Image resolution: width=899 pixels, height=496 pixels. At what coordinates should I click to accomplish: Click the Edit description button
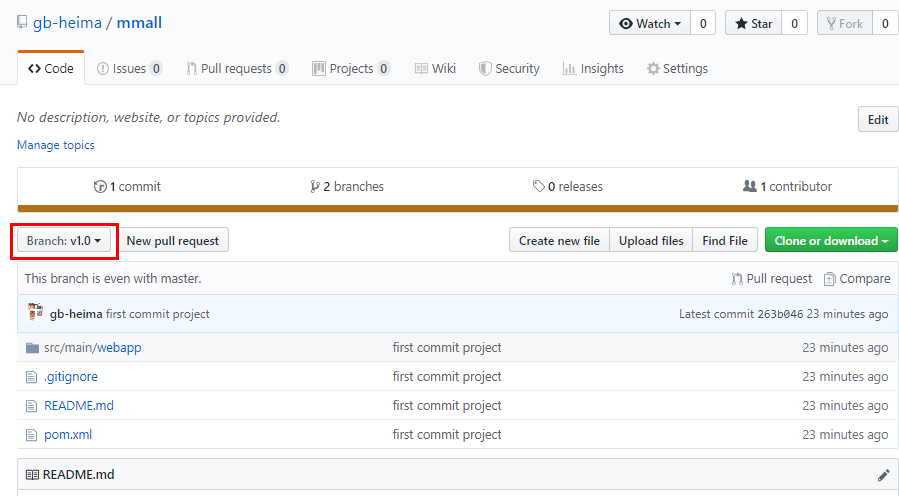click(878, 119)
